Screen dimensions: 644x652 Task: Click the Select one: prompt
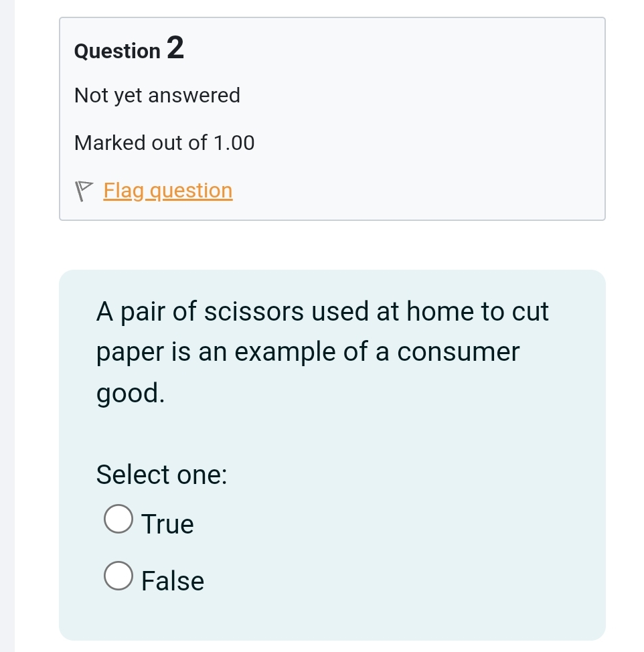(x=162, y=475)
